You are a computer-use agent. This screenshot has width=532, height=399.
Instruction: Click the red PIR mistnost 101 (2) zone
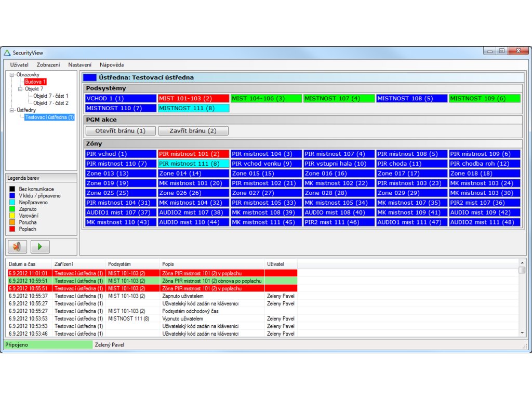193,154
